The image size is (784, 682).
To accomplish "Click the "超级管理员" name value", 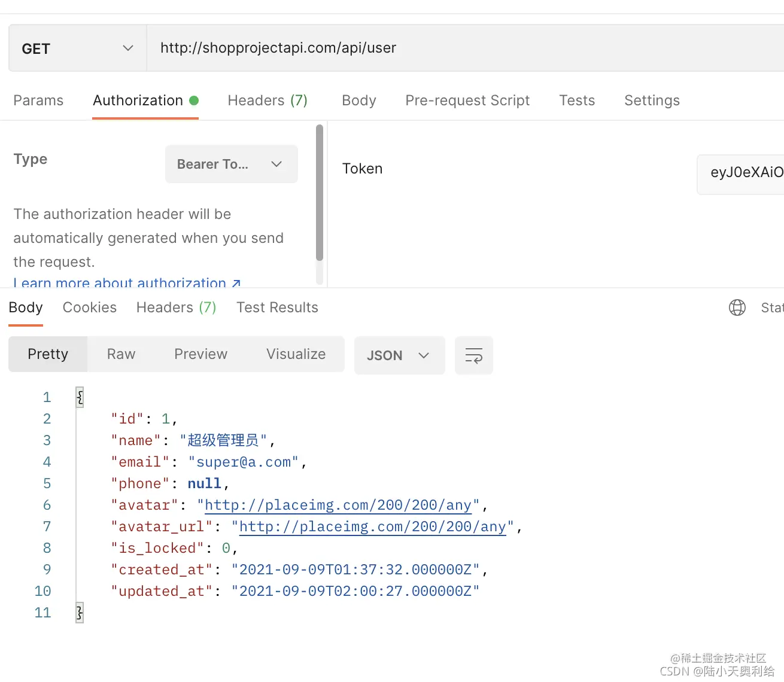I will [223, 441].
